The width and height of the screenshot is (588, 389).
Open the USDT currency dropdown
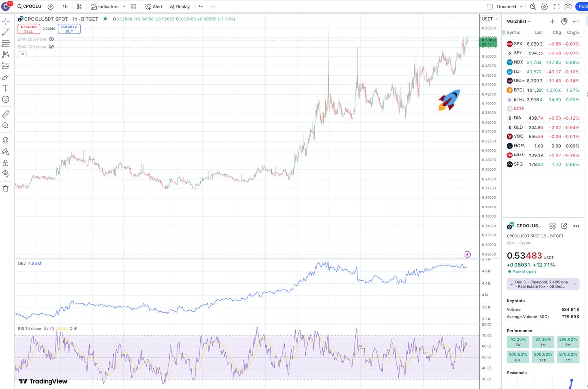click(489, 19)
